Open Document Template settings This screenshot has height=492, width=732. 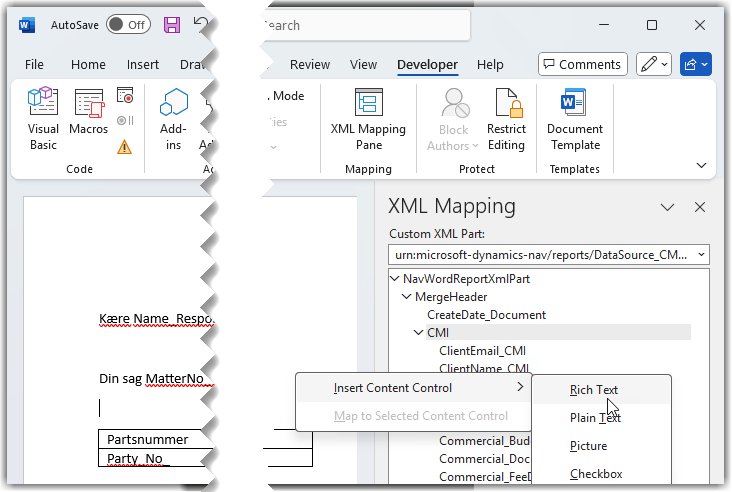pyautogui.click(x=574, y=119)
